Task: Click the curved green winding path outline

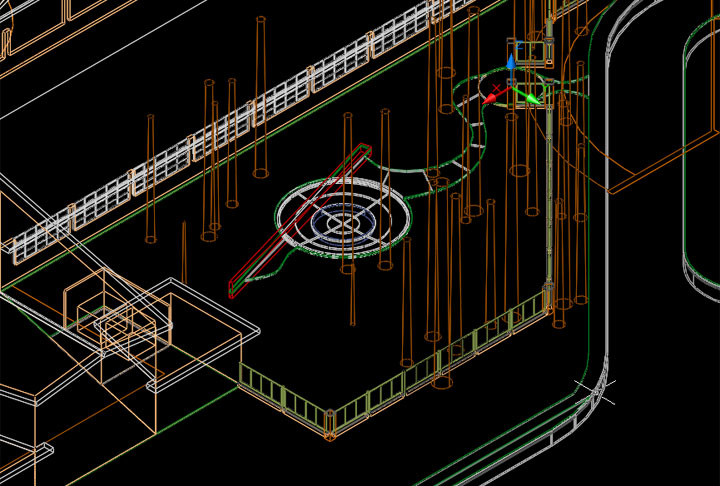Action: tap(470, 140)
